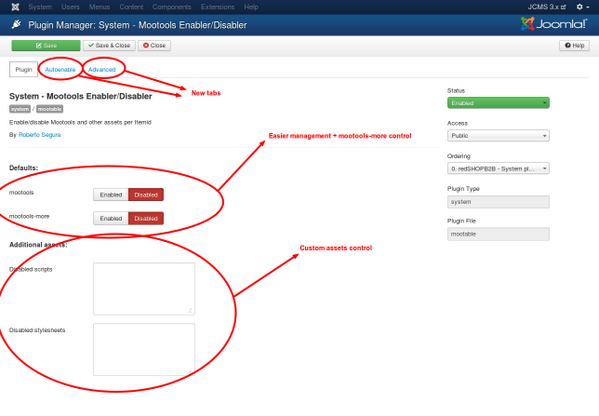Switch to the Plugin tab
This screenshot has width=599, height=416.
[x=24, y=70]
